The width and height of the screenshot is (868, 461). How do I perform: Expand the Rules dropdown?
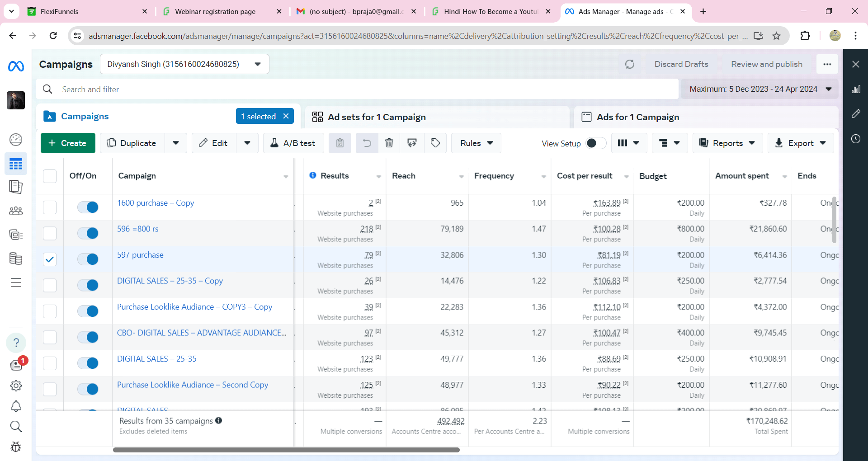pyautogui.click(x=476, y=143)
